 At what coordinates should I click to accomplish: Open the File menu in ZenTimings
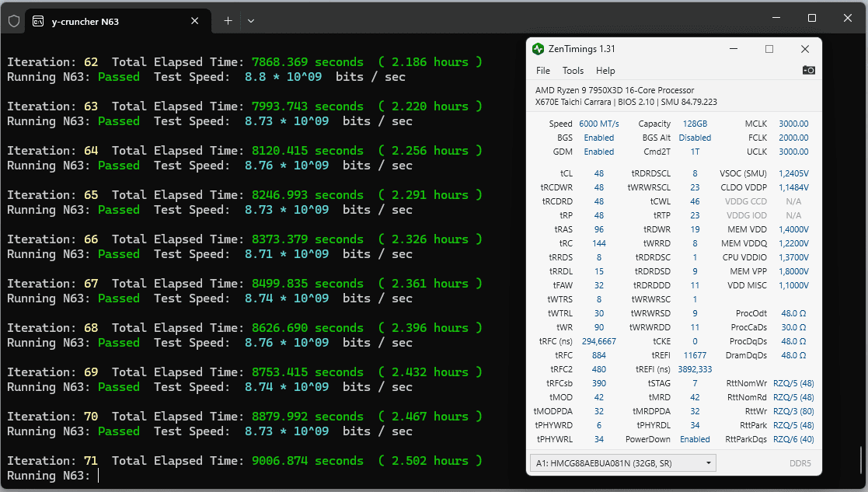(543, 70)
